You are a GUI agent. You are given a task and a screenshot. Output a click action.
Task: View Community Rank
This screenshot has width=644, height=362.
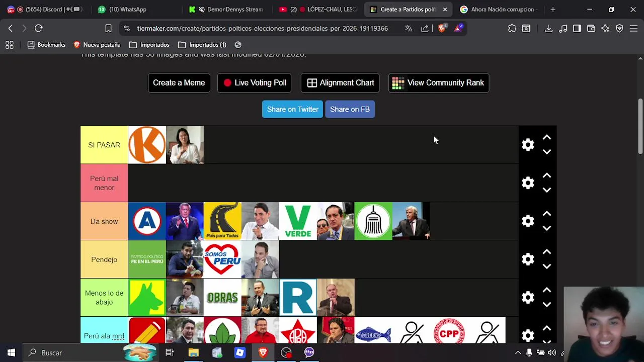point(438,83)
